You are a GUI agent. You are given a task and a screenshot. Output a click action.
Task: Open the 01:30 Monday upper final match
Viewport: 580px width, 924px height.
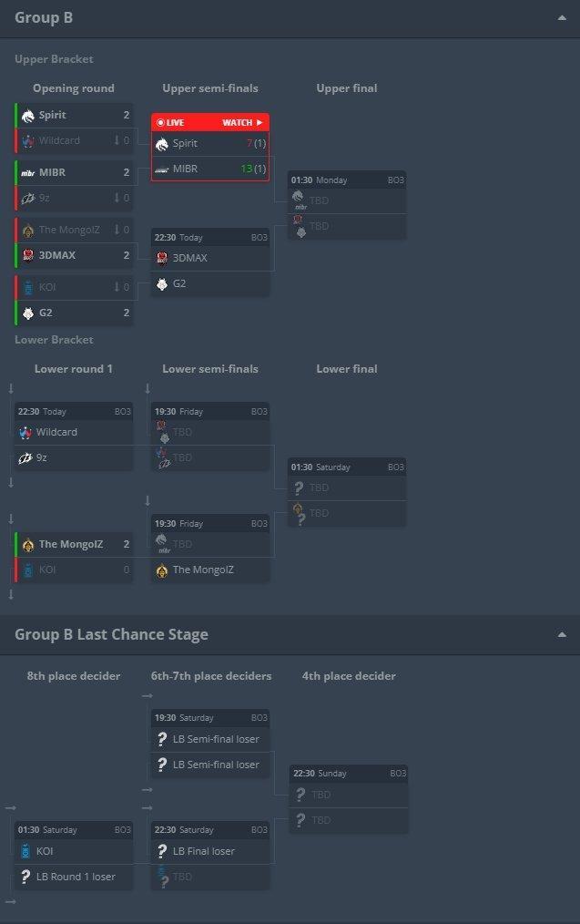click(347, 205)
